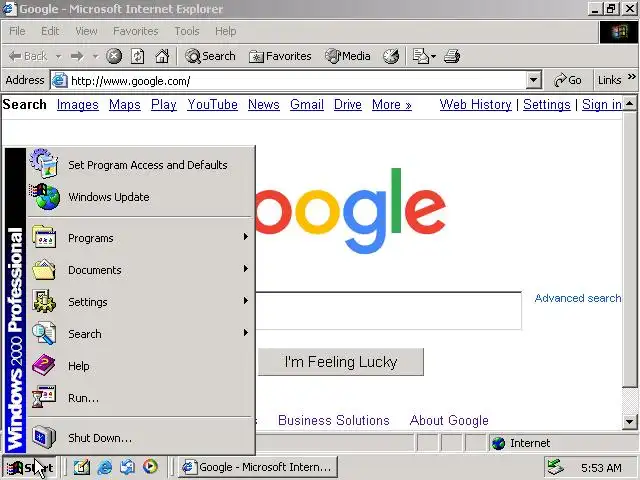Image resolution: width=640 pixels, height=480 pixels.
Task: Click the Google search text box
Action: click(388, 311)
